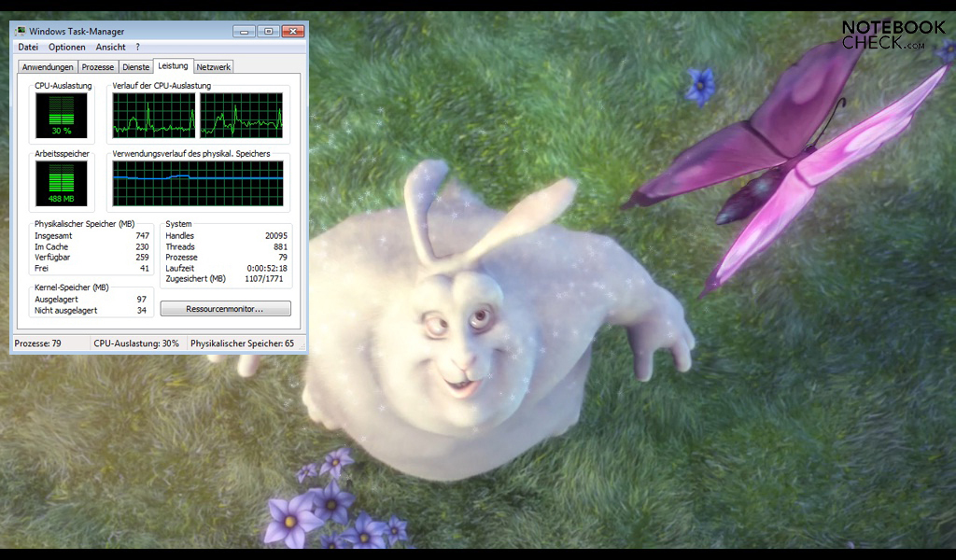Minimize the Task-Manager window
This screenshot has width=956, height=560.
click(x=244, y=31)
